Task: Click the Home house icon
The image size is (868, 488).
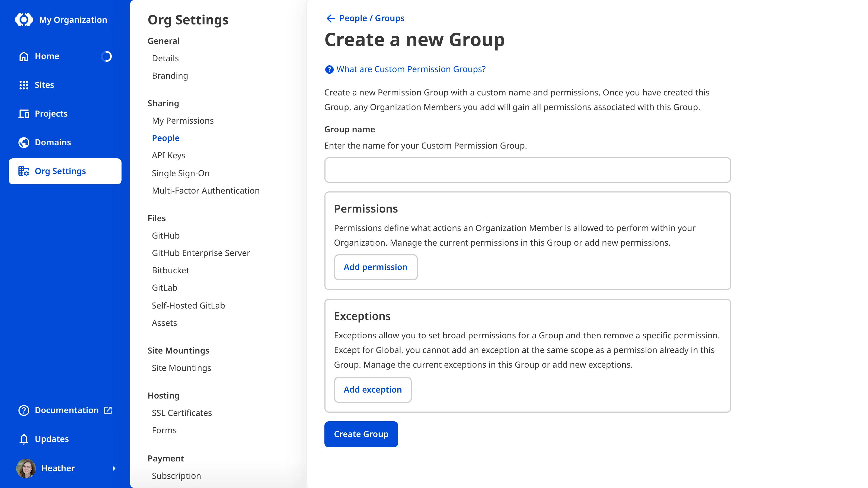Action: point(24,56)
